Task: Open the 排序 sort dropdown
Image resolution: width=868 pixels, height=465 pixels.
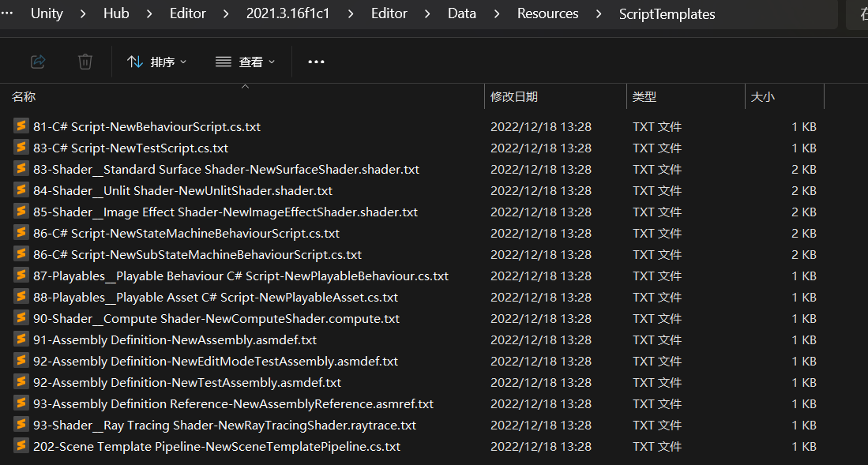Action: click(x=156, y=62)
